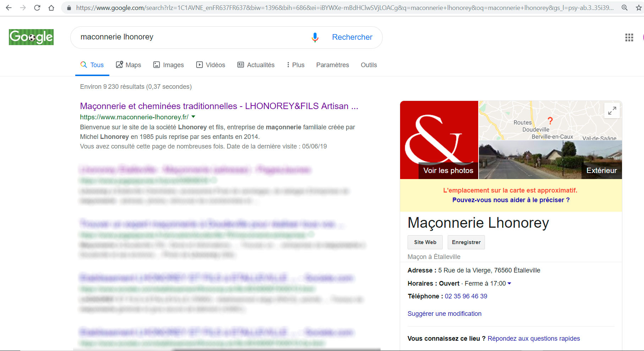This screenshot has width=644, height=351.
Task: Switch to the Images tab
Action: [x=169, y=65]
